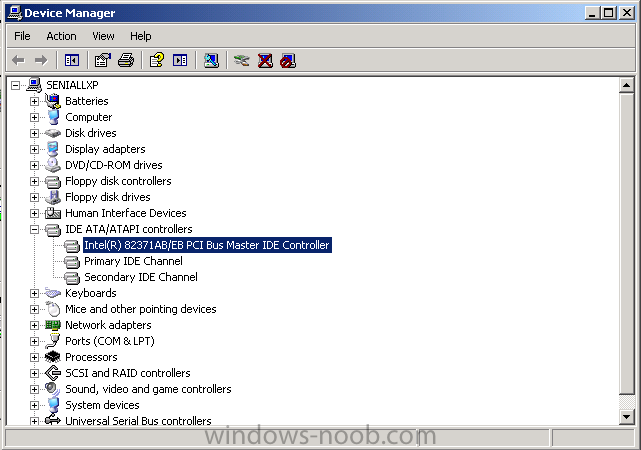Expand the Display adapters node
The width and height of the screenshot is (641, 450).
(x=34, y=149)
